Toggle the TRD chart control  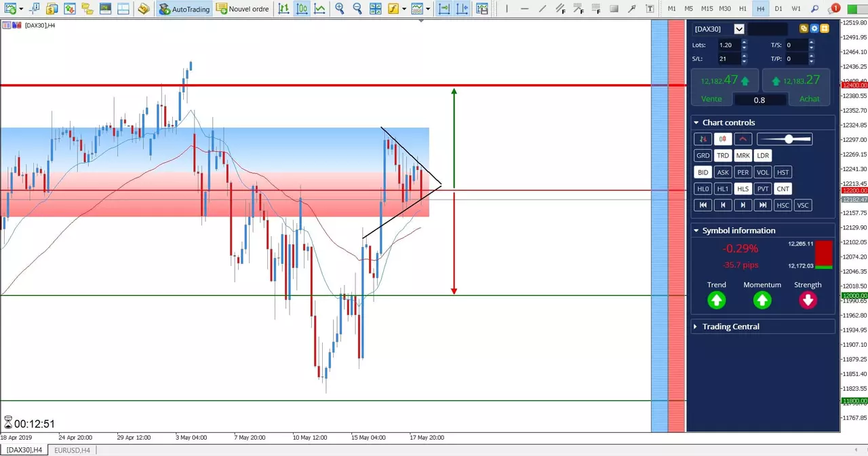(x=723, y=155)
